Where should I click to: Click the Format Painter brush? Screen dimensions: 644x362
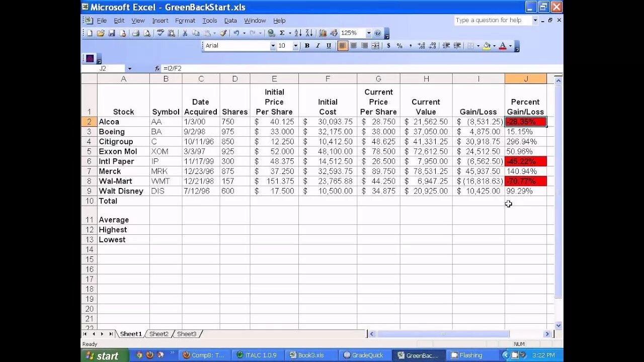223,33
